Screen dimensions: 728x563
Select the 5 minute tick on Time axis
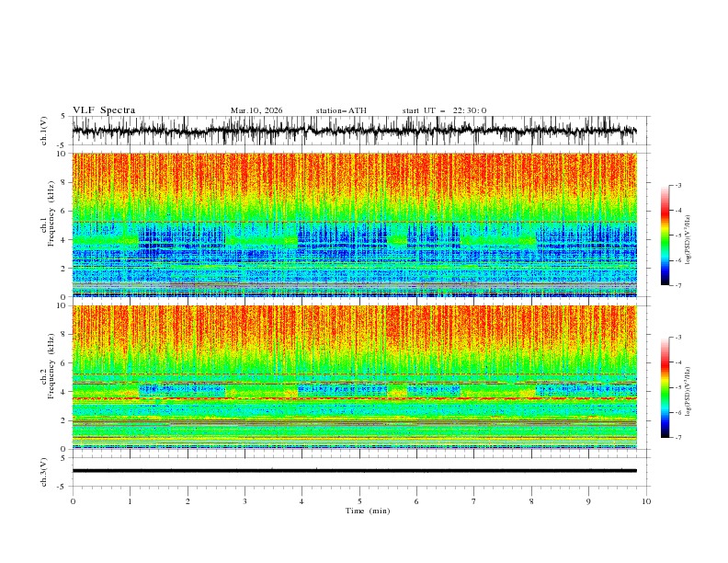click(359, 501)
